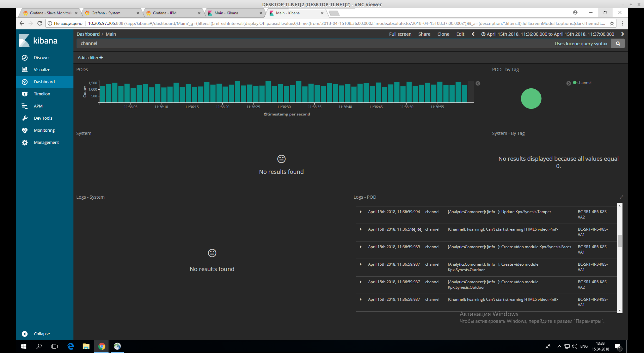The height and width of the screenshot is (353, 644).
Task: Click the green pie slice in POD - by Tag
Action: (x=531, y=98)
